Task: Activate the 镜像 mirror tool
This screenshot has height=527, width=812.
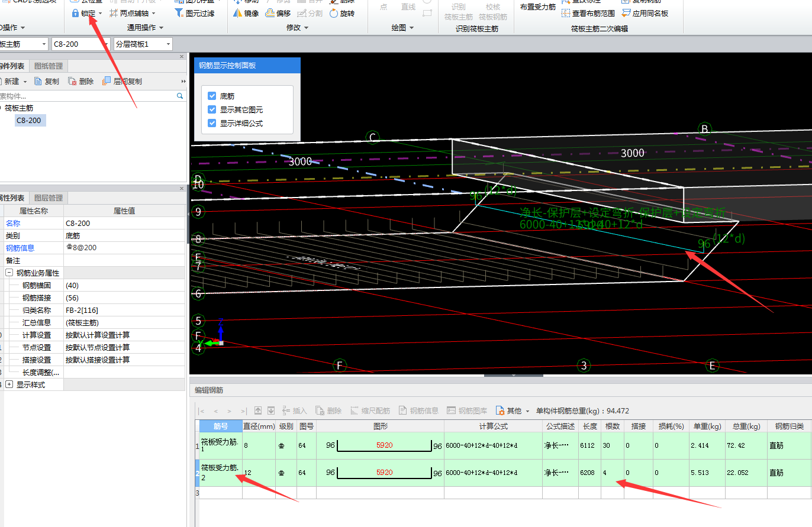Action: (246, 13)
